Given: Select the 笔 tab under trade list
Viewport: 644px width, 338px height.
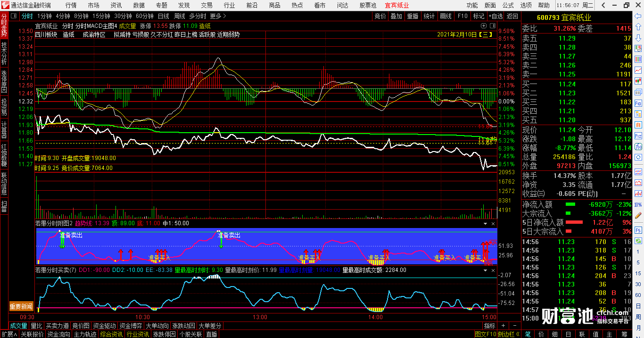Looking at the screenshot, I should pyautogui.click(x=528, y=334).
